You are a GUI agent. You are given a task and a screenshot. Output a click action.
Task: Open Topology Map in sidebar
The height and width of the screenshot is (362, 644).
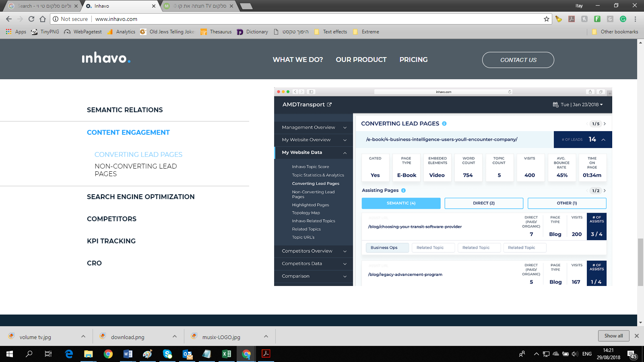click(306, 213)
